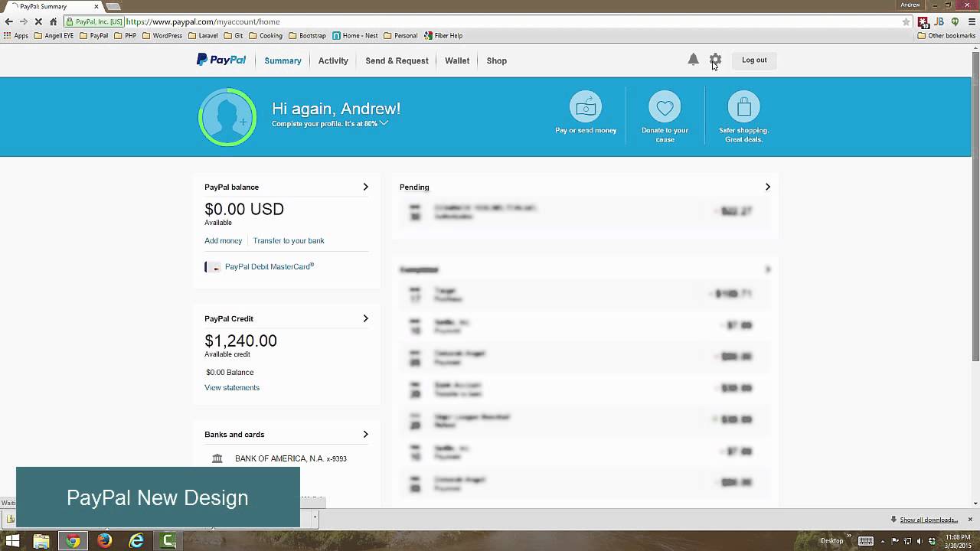The height and width of the screenshot is (551, 980).
Task: Open the Apps bookmarks shortcut
Action: (x=16, y=35)
